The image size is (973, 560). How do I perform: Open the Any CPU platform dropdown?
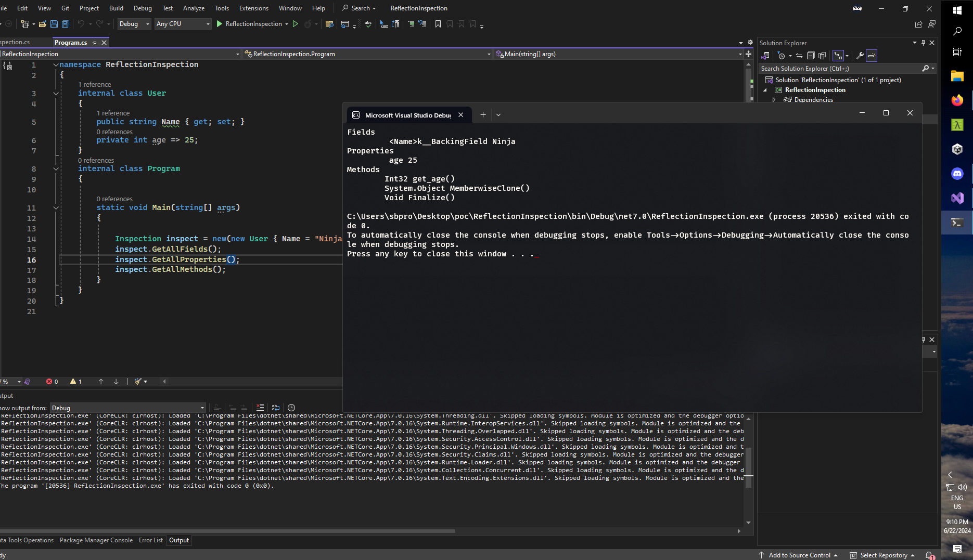[207, 24]
